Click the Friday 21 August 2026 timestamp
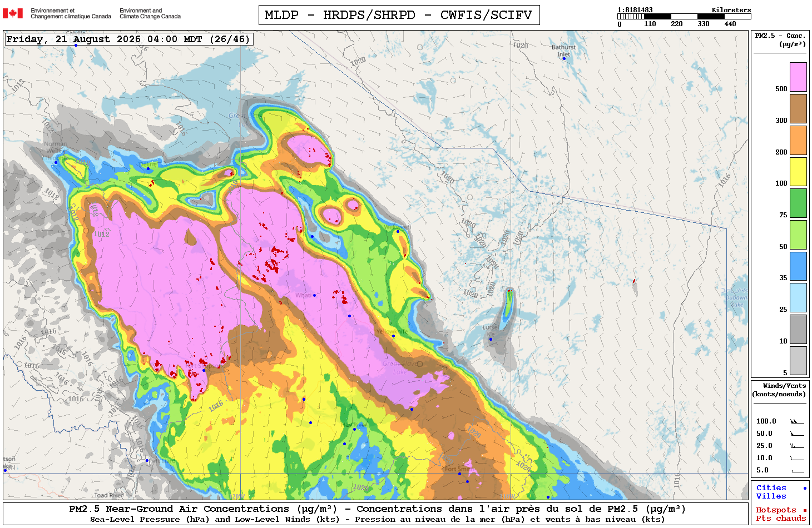812x528 pixels. (128, 39)
